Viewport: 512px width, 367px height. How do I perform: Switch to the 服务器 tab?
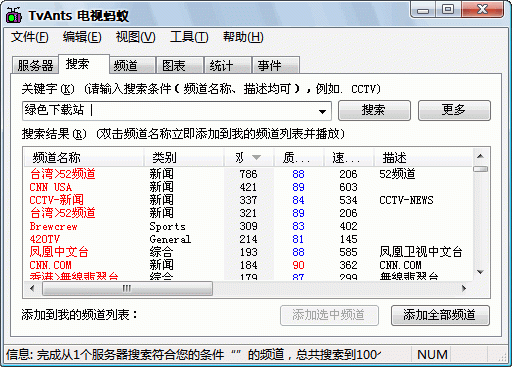(35, 65)
